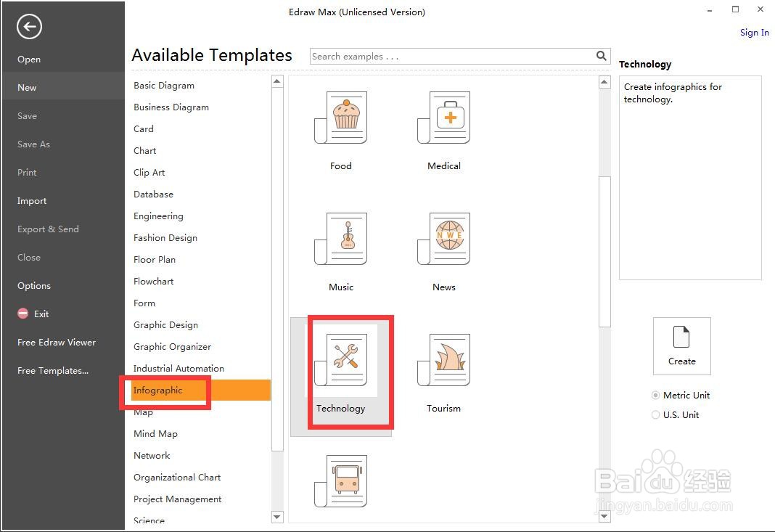Select the bus transportation template icon

click(341, 481)
